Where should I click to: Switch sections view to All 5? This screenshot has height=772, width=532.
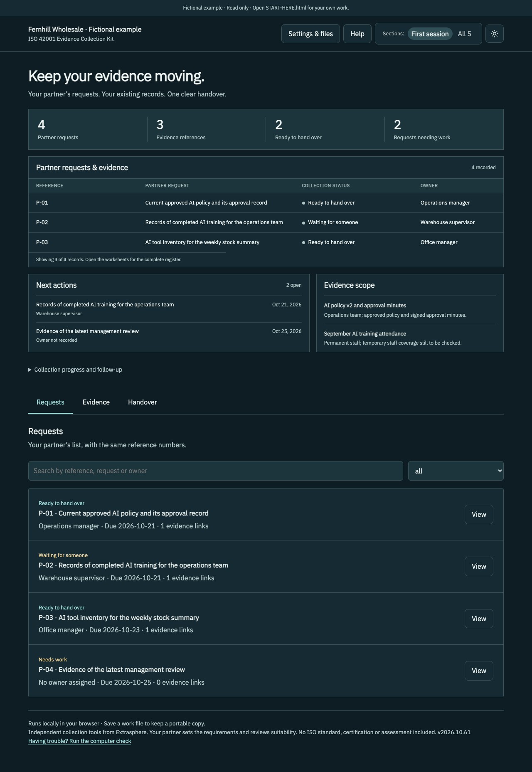[x=464, y=34]
